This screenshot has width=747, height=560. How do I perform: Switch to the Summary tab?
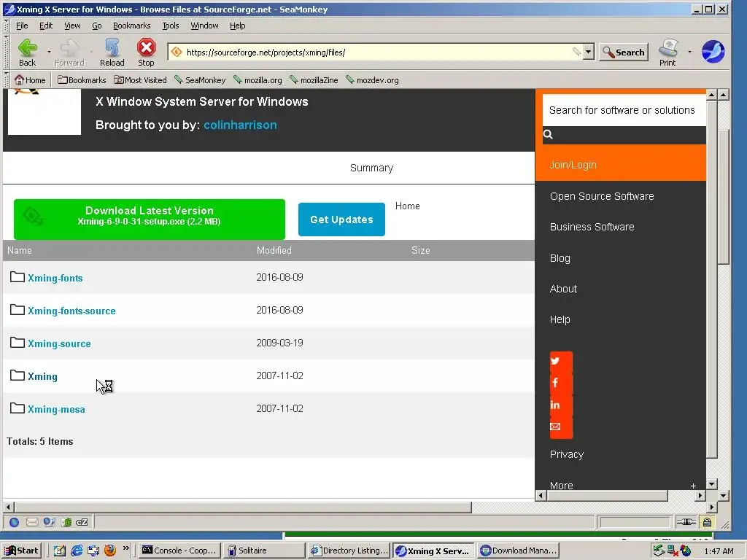pyautogui.click(x=371, y=168)
